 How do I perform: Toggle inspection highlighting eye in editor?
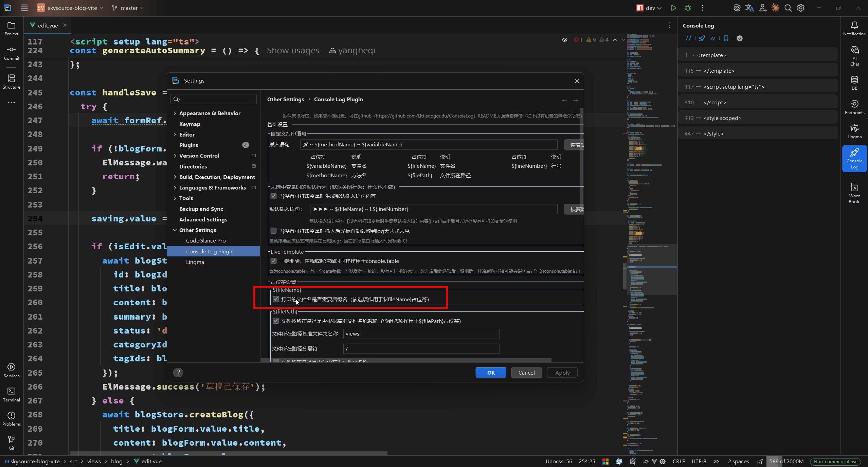(x=565, y=40)
